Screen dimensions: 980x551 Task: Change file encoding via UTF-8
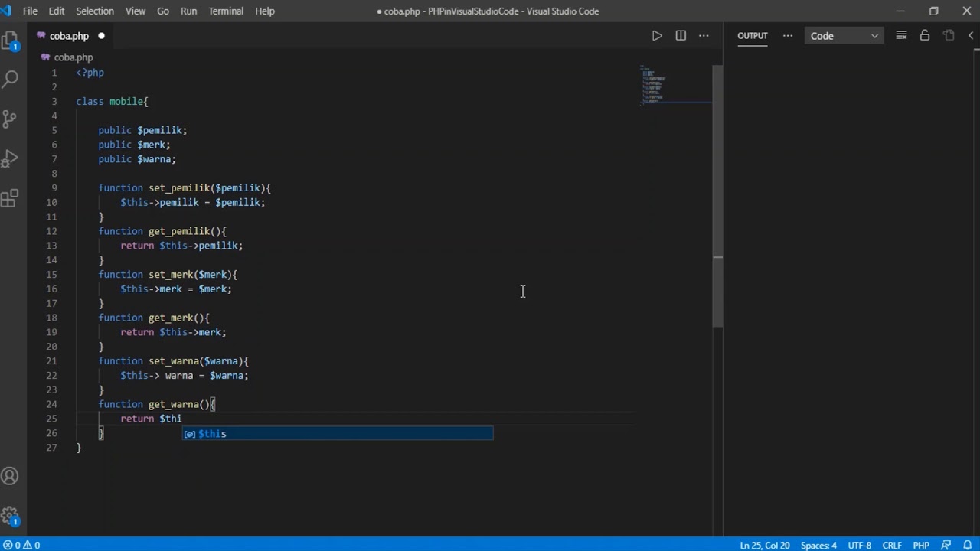tap(859, 545)
